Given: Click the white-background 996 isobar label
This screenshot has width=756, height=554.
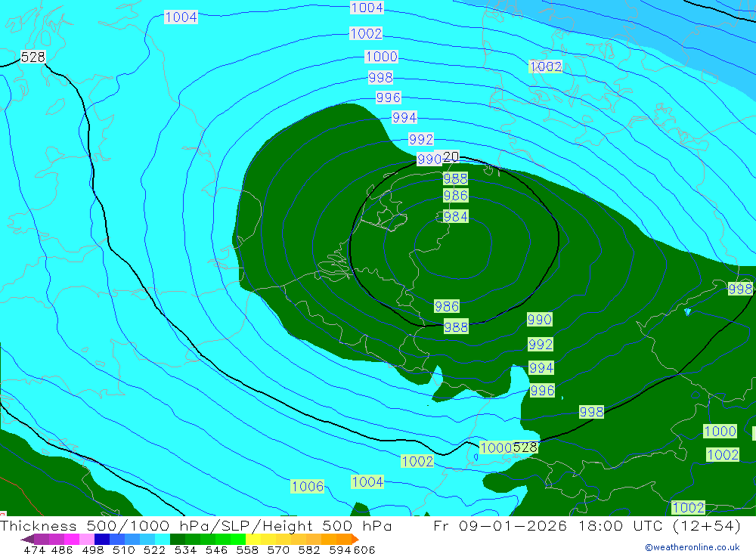Looking at the screenshot, I should [x=388, y=97].
